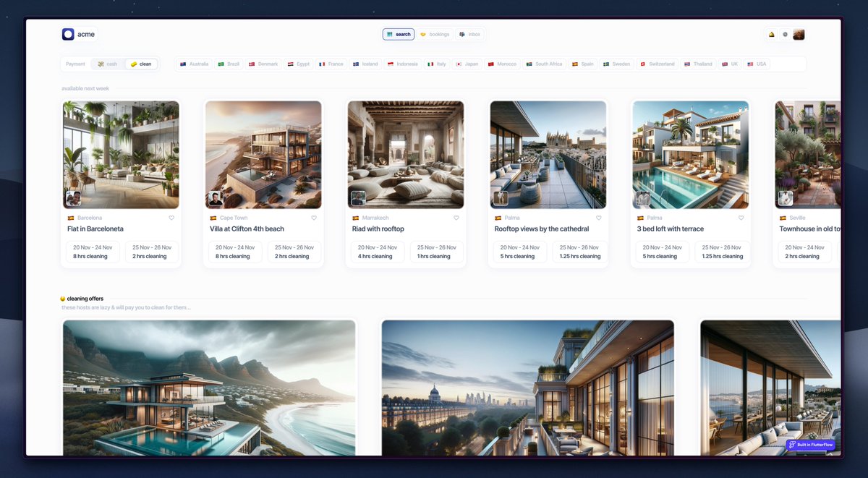The width and height of the screenshot is (868, 478).
Task: Open Riad with rooftop photo
Action: click(406, 155)
